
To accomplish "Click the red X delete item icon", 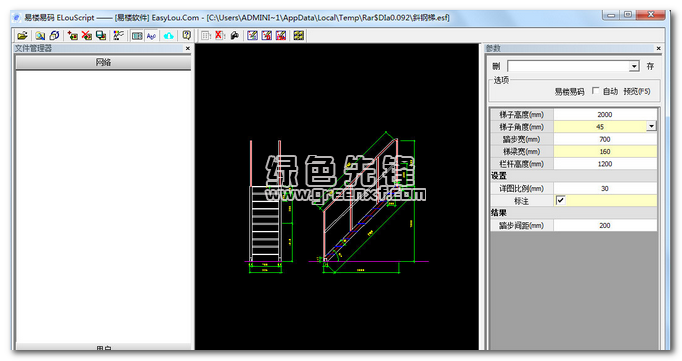I will pyautogui.click(x=87, y=36).
